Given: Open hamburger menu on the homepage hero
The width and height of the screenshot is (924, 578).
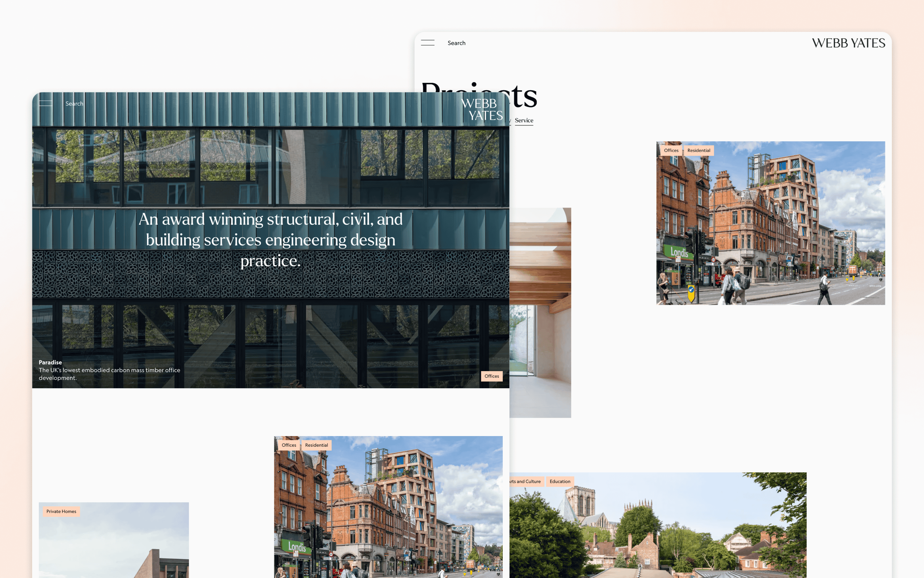Looking at the screenshot, I should point(46,103).
